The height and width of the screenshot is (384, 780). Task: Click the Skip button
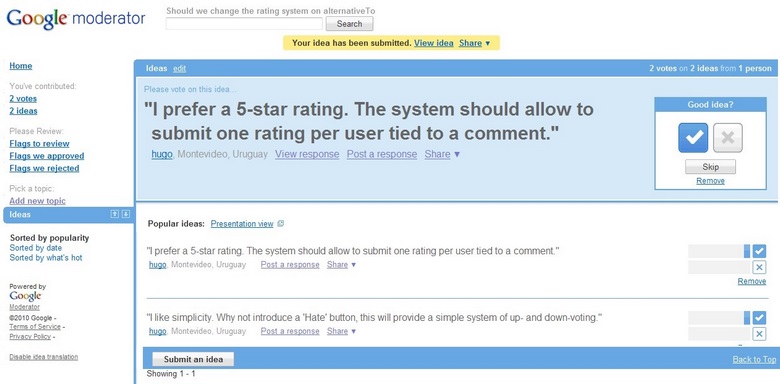[x=710, y=167]
